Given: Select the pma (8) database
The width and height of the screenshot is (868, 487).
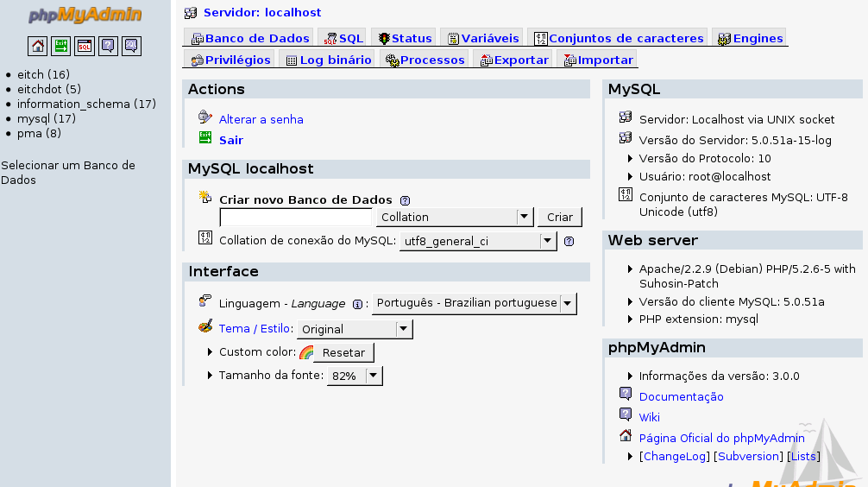Looking at the screenshot, I should (x=40, y=134).
